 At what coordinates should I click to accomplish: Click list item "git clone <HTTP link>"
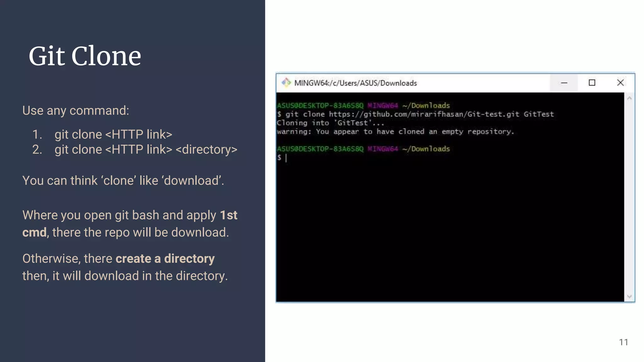[x=113, y=134]
